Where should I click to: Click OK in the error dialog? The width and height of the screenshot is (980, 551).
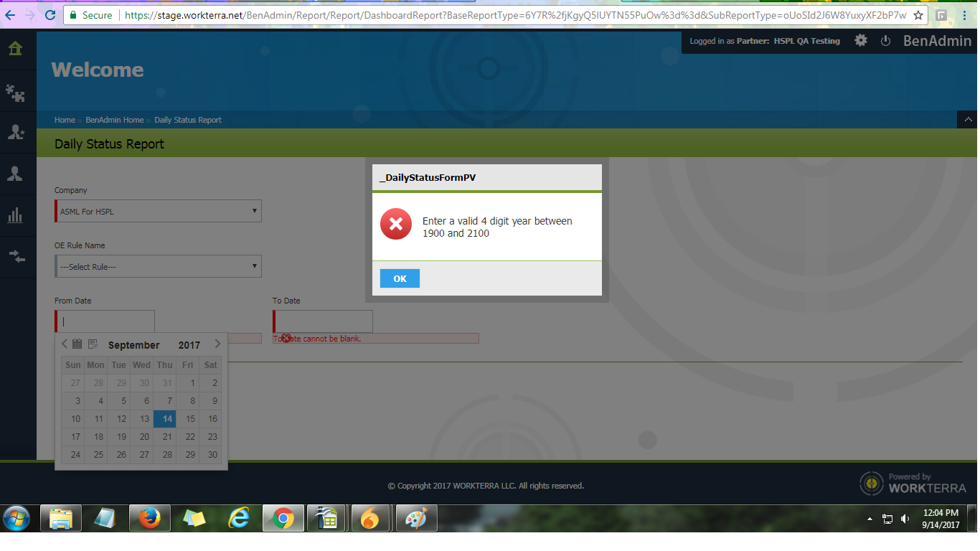(x=400, y=278)
